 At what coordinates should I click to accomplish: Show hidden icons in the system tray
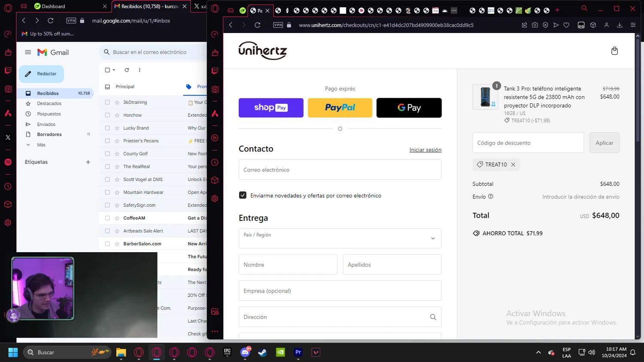(538, 353)
